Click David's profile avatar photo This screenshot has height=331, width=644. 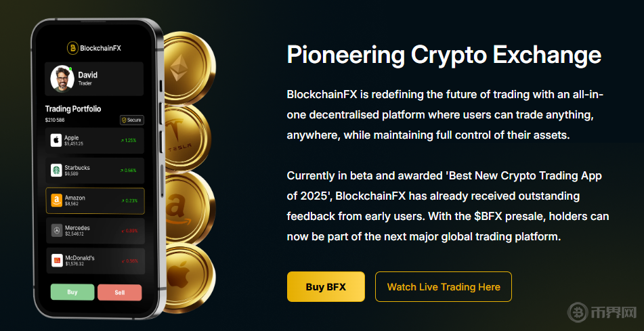click(x=62, y=79)
